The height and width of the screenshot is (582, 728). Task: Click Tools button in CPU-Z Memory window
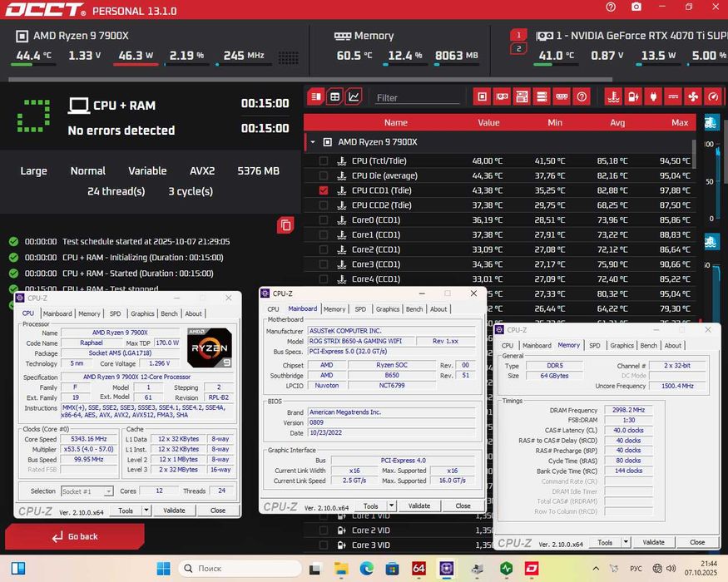point(605,542)
